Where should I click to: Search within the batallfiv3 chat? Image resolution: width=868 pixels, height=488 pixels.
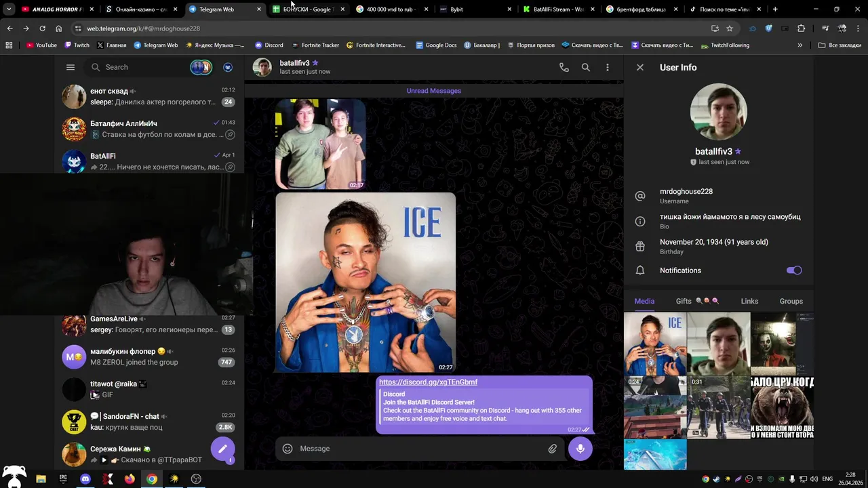tap(586, 67)
